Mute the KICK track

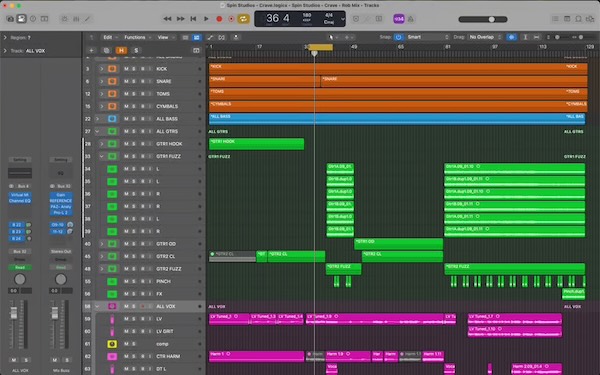click(126, 69)
